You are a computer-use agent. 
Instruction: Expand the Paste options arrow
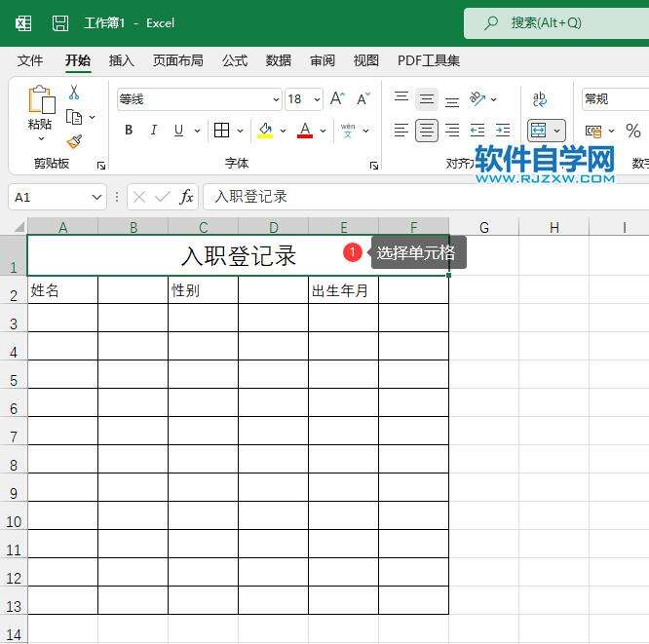[41, 139]
